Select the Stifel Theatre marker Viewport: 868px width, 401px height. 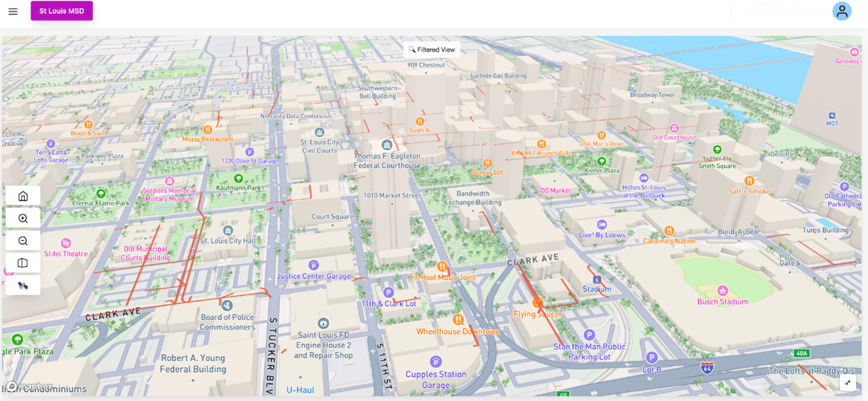point(66,243)
